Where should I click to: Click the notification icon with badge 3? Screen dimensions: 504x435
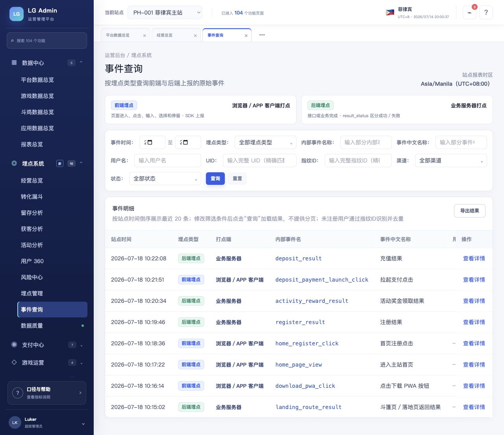(x=469, y=12)
